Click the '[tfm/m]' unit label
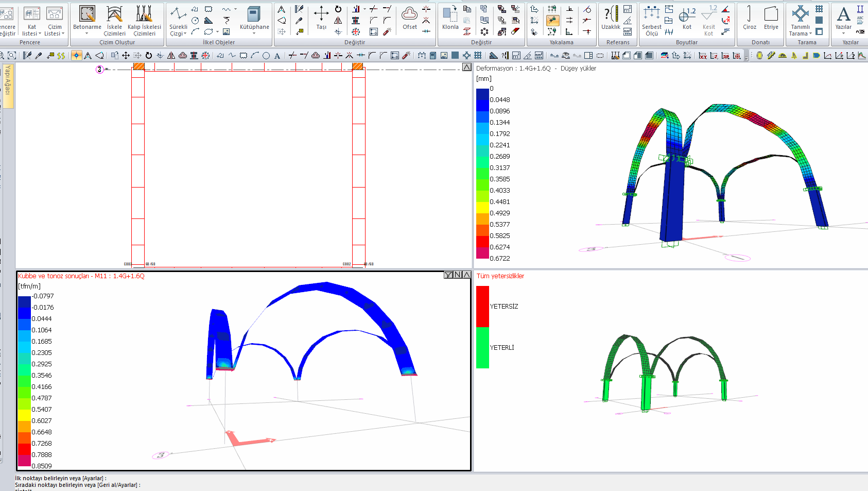This screenshot has width=868, height=491. [29, 286]
